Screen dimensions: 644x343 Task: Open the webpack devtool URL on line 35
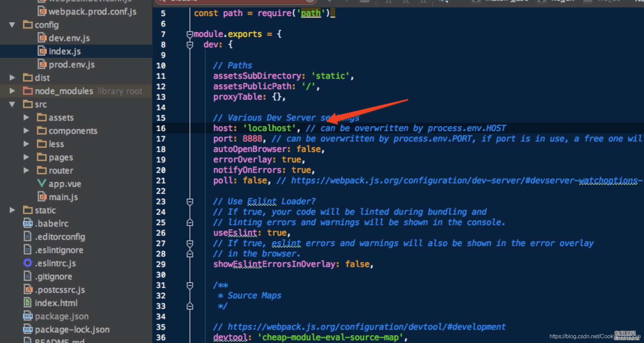coord(366,327)
